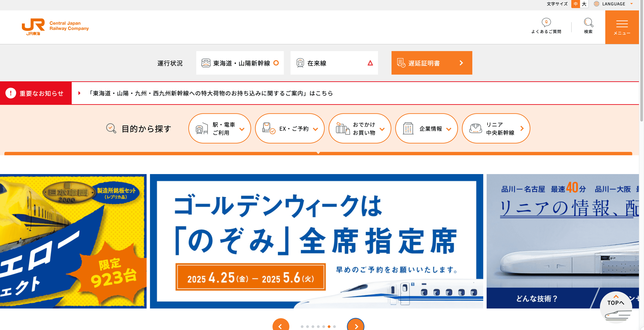Set font size to 中 (medium)

pyautogui.click(x=575, y=4)
